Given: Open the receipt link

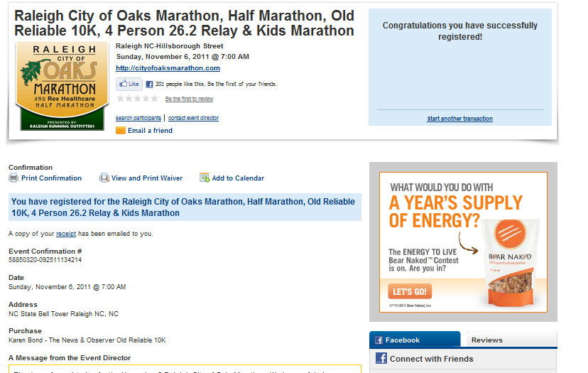Looking at the screenshot, I should coord(66,234).
